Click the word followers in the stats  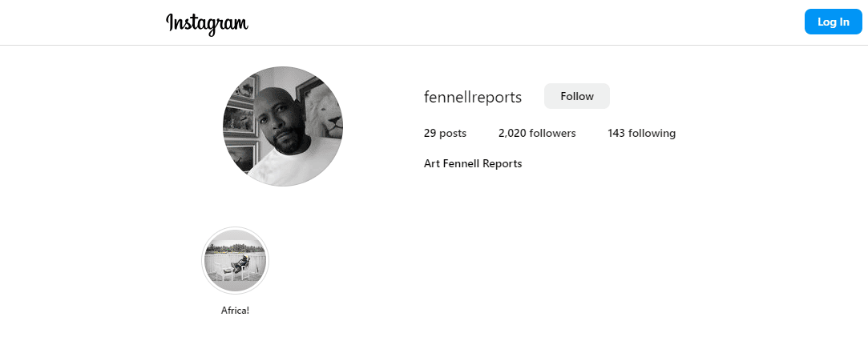pyautogui.click(x=552, y=133)
